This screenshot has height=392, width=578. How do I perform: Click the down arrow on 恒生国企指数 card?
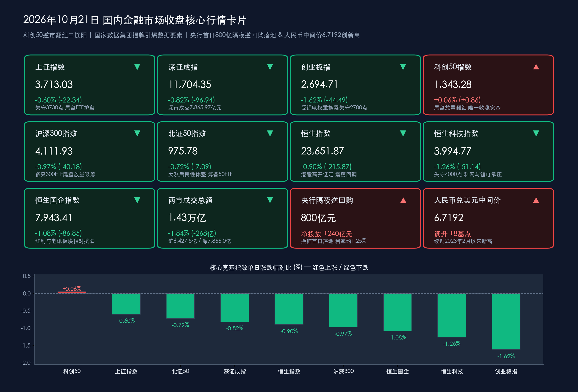(137, 200)
